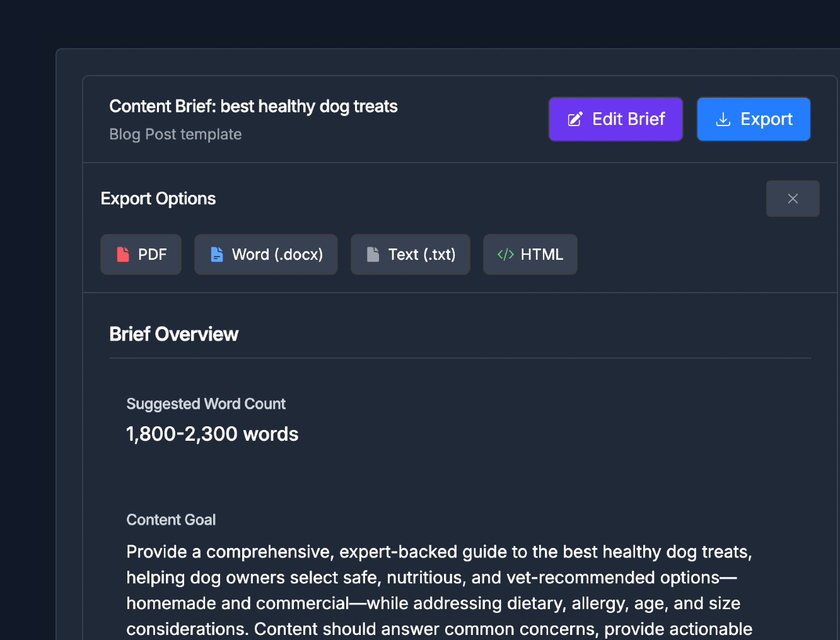Click the pencil icon inside Edit Brief
Image resolution: width=840 pixels, height=640 pixels.
pos(574,119)
